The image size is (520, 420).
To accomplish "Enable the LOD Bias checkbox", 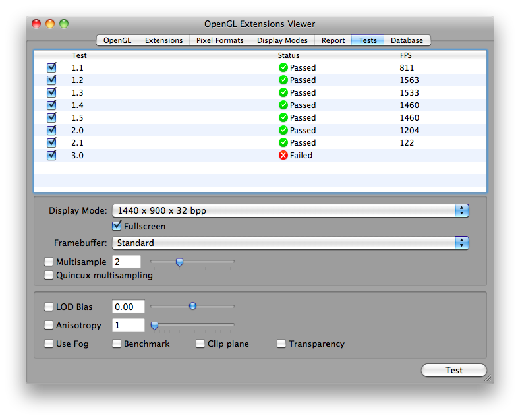I will [49, 307].
